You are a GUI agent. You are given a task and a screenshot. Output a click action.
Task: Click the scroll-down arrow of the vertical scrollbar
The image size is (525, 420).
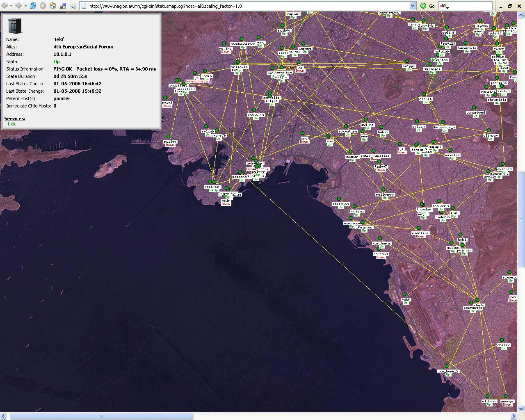[521, 409]
